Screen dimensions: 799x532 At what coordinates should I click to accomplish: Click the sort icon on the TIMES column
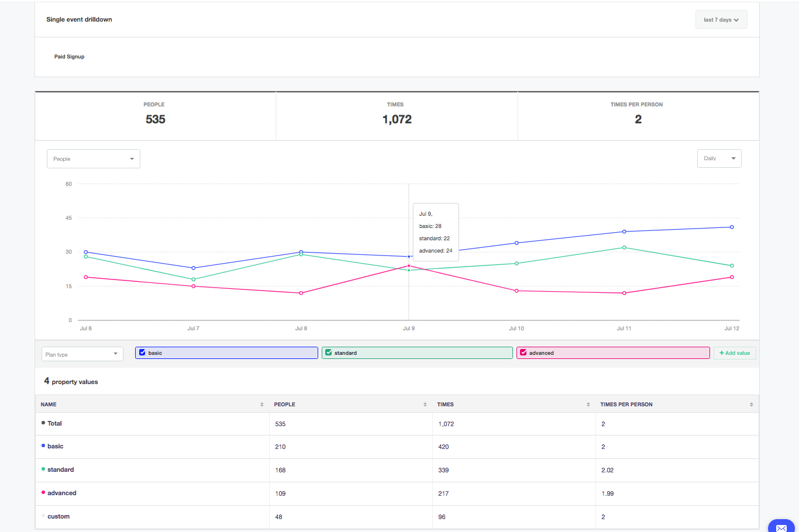pyautogui.click(x=588, y=404)
